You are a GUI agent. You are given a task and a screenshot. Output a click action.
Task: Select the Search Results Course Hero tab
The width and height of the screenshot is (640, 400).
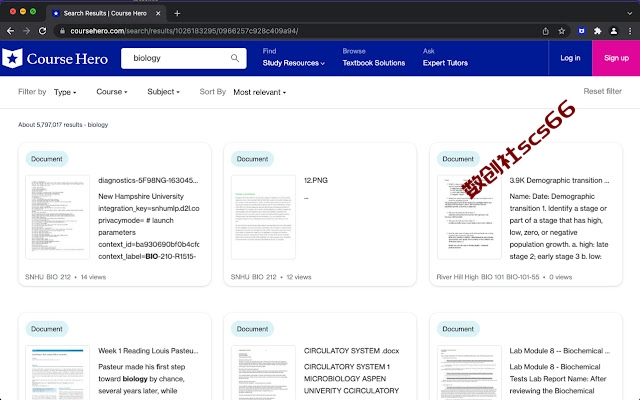pyautogui.click(x=105, y=13)
